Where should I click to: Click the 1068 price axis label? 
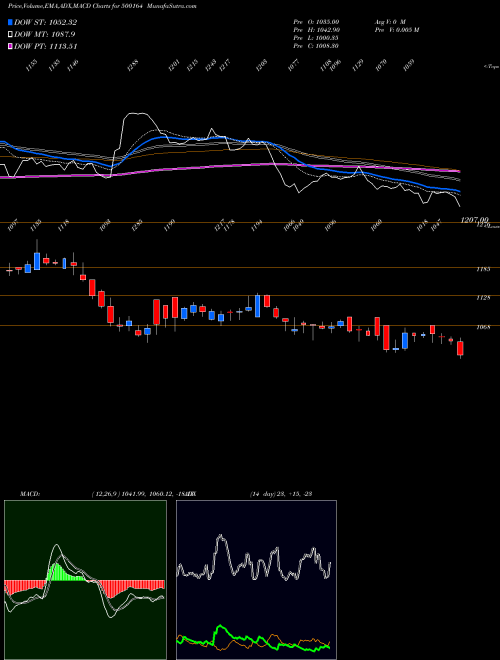tap(484, 327)
